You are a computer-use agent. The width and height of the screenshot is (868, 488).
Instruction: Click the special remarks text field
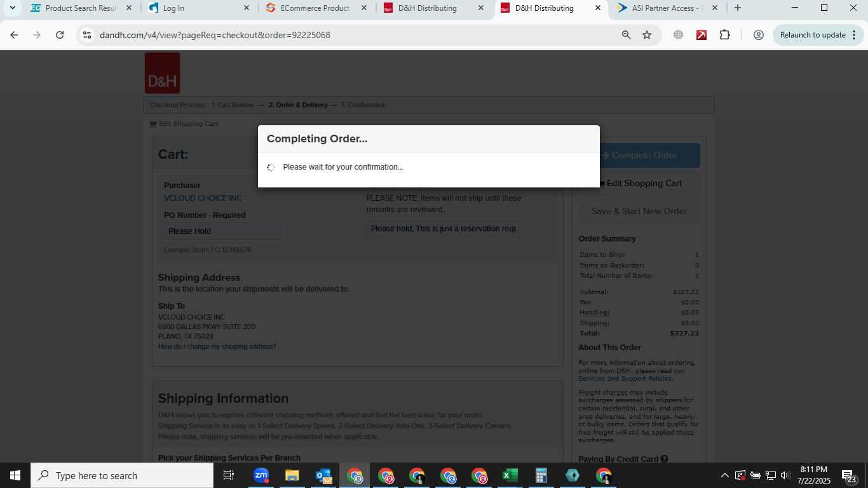click(443, 229)
